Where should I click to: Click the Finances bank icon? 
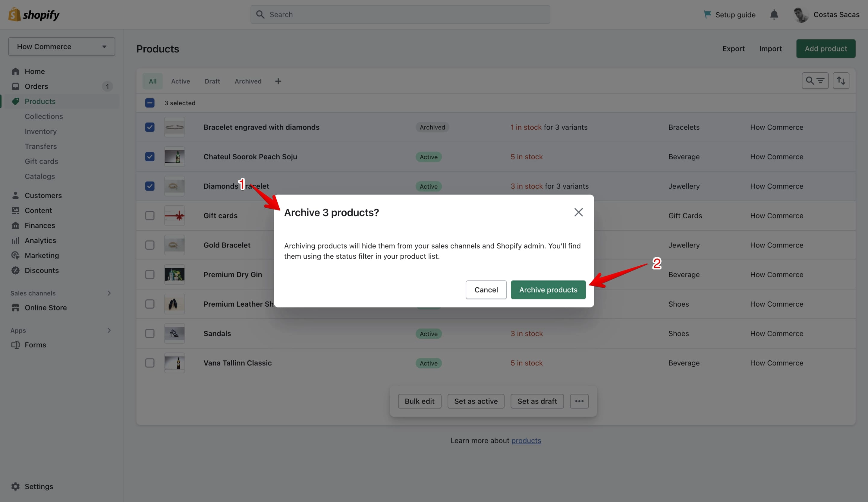point(15,225)
